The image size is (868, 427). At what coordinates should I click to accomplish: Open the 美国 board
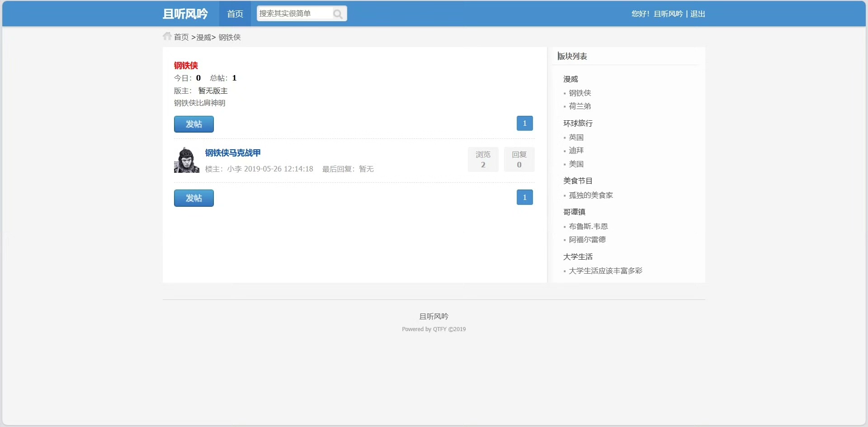[x=576, y=164]
